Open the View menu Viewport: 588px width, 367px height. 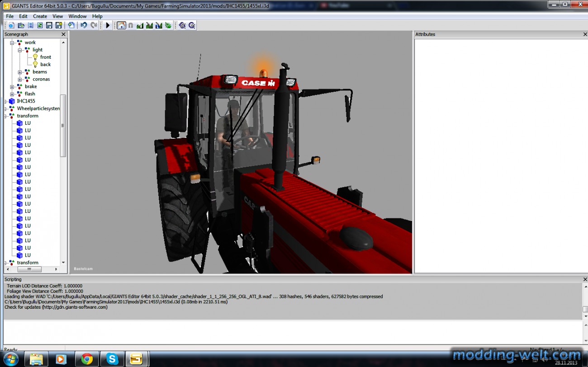(x=58, y=16)
